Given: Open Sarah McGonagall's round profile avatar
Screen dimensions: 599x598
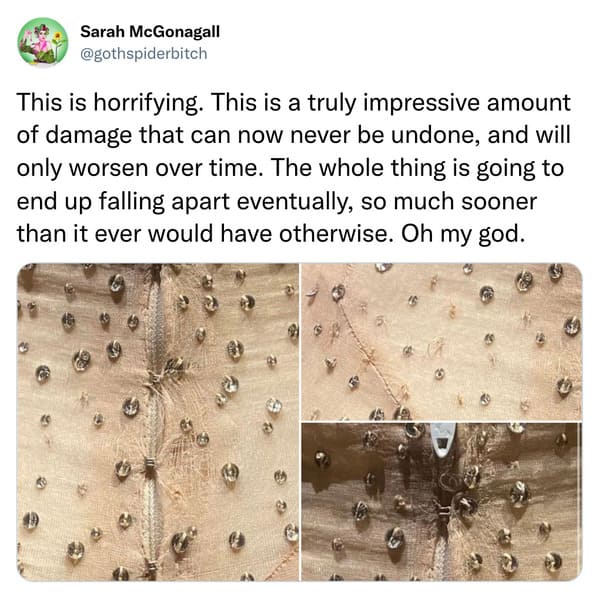Looking at the screenshot, I should 43,42.
